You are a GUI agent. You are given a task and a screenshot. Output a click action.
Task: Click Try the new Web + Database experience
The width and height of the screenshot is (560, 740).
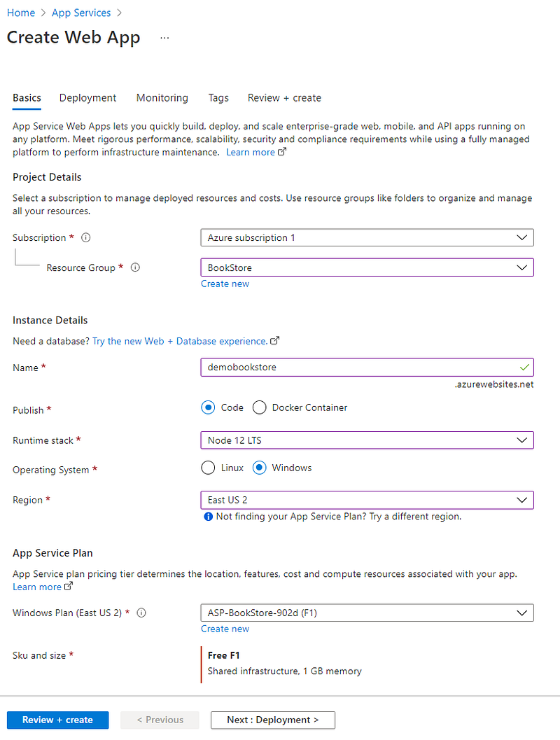click(x=180, y=341)
